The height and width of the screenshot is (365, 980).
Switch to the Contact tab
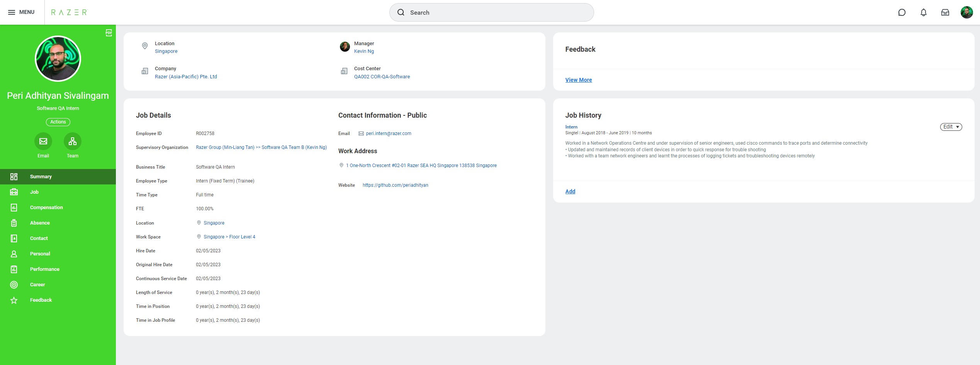58,238
